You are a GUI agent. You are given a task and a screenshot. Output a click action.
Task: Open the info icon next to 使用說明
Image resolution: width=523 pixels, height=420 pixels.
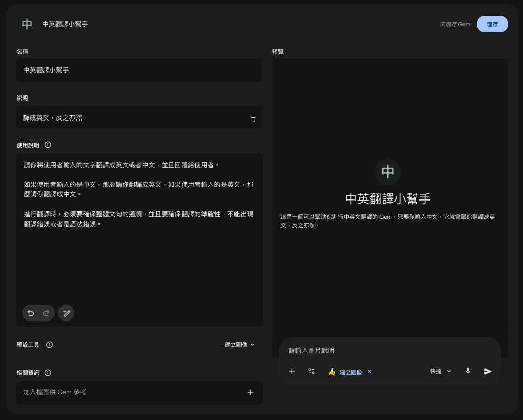[47, 145]
